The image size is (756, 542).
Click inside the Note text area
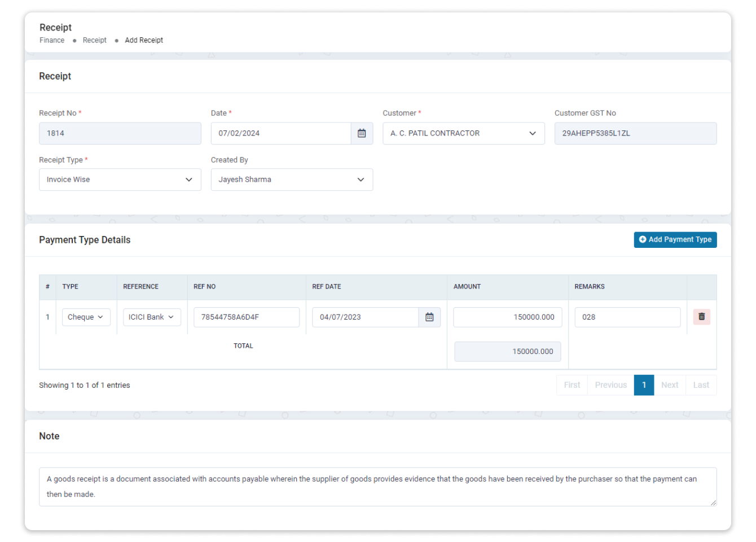[x=377, y=487]
